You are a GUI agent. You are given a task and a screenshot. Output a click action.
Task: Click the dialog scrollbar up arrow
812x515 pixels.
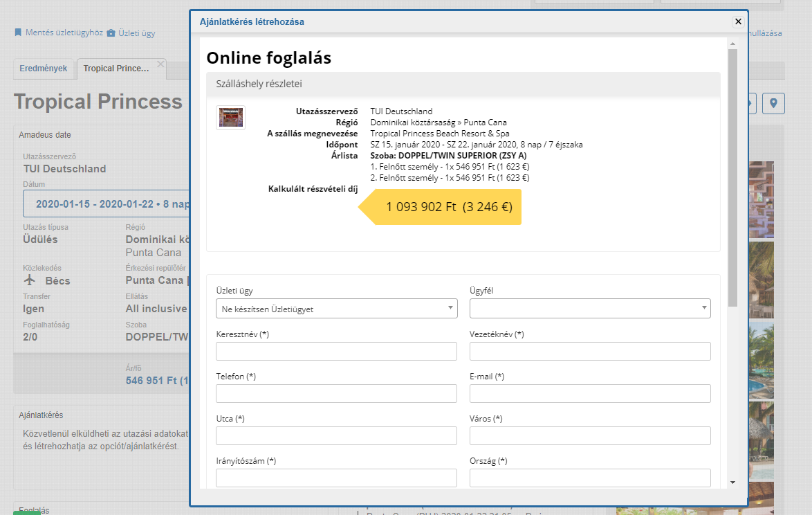pos(732,44)
